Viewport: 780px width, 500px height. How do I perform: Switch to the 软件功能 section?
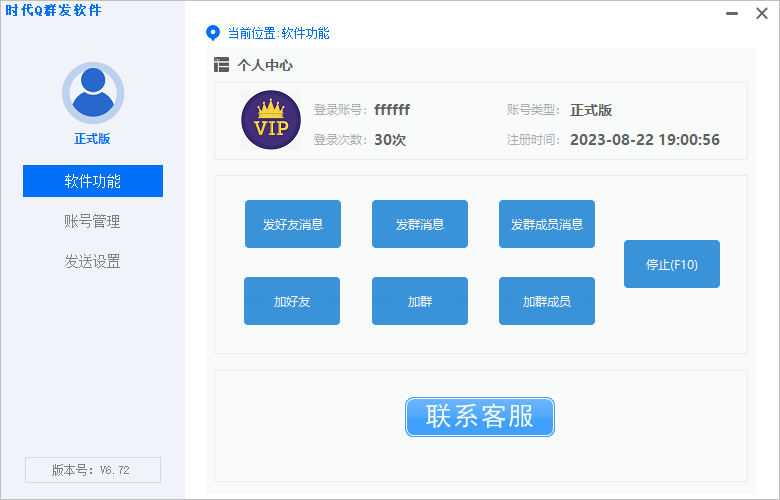93,181
